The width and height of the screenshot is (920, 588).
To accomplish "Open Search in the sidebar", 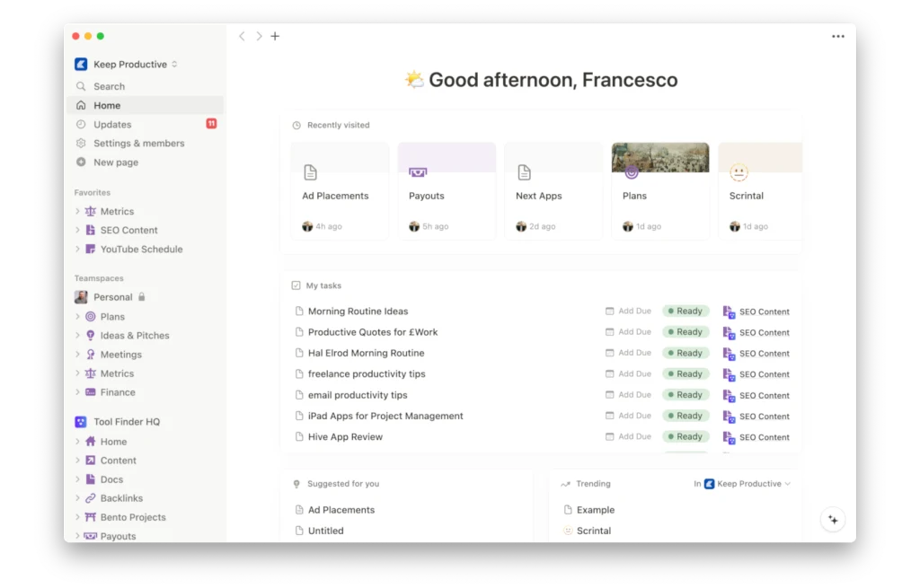I will (x=145, y=86).
